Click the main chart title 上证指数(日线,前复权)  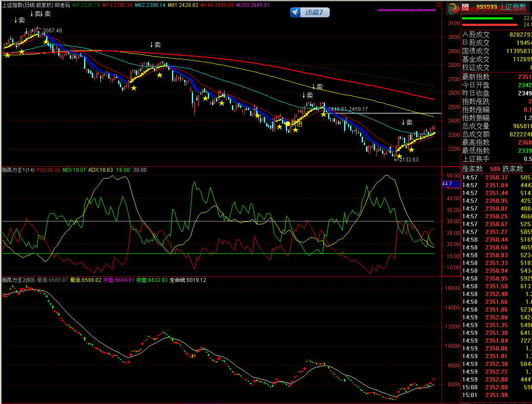[x=28, y=5]
